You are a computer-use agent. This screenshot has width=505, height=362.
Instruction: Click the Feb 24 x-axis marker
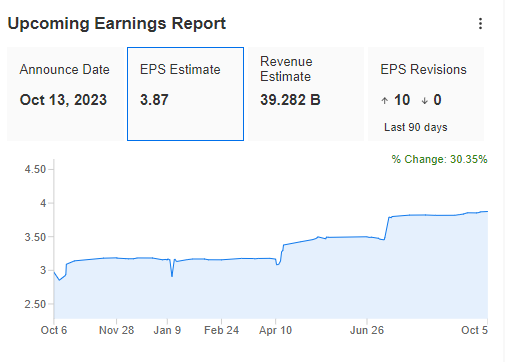coord(221,330)
